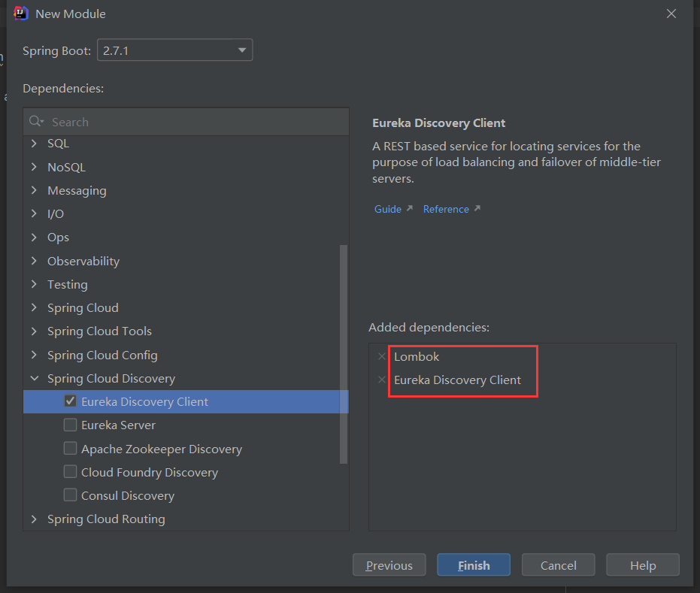Click the Finish button
This screenshot has height=593, width=700.
point(474,565)
